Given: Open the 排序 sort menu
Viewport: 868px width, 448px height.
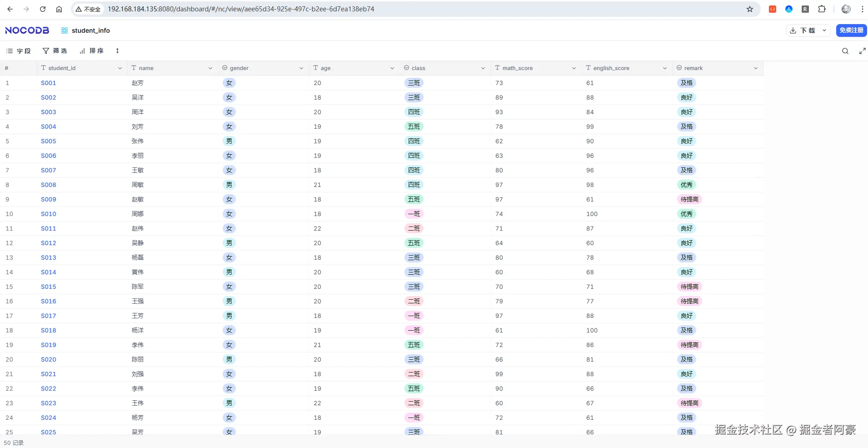Looking at the screenshot, I should coord(91,51).
